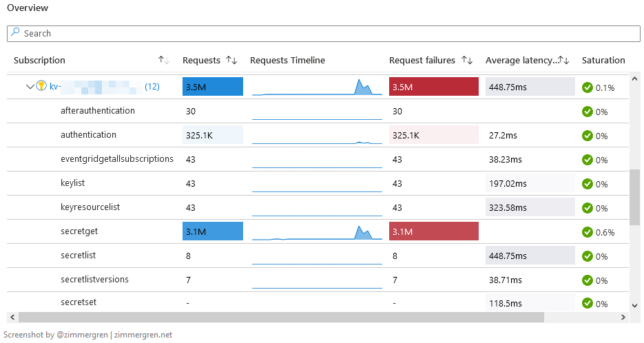The image size is (644, 343).
Task: Click in the Search input field
Action: (x=324, y=33)
